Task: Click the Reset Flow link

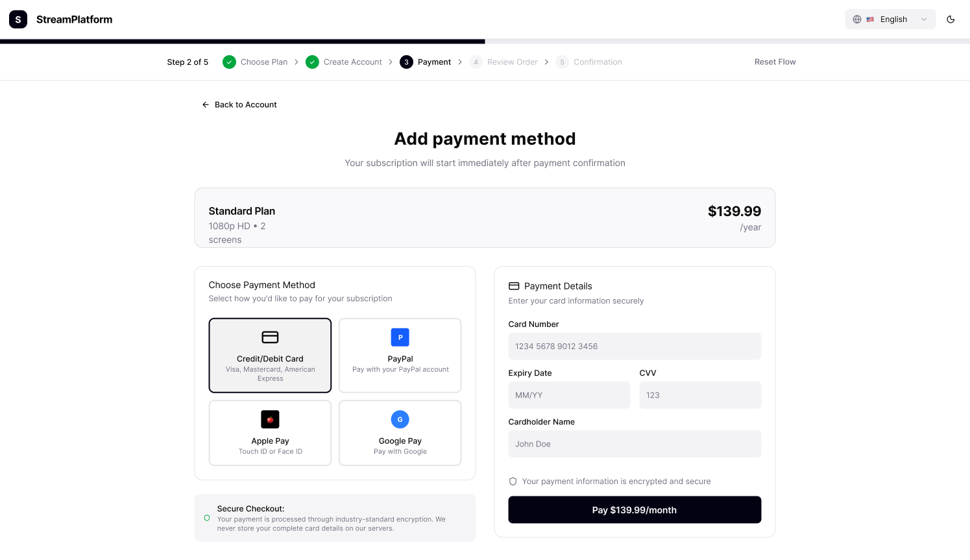Action: click(x=775, y=62)
